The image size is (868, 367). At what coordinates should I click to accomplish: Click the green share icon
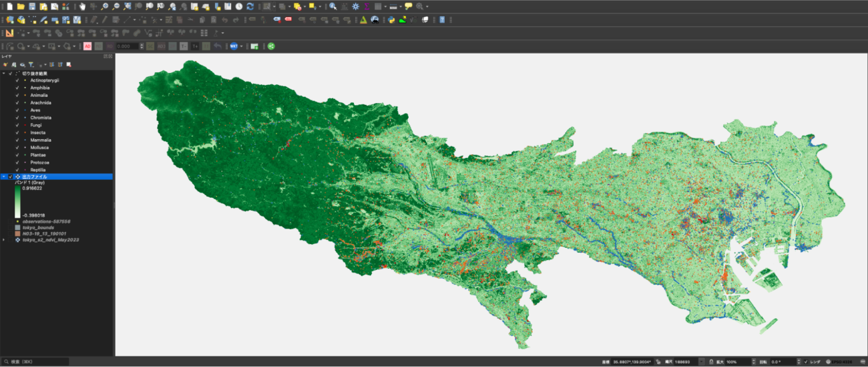click(271, 46)
